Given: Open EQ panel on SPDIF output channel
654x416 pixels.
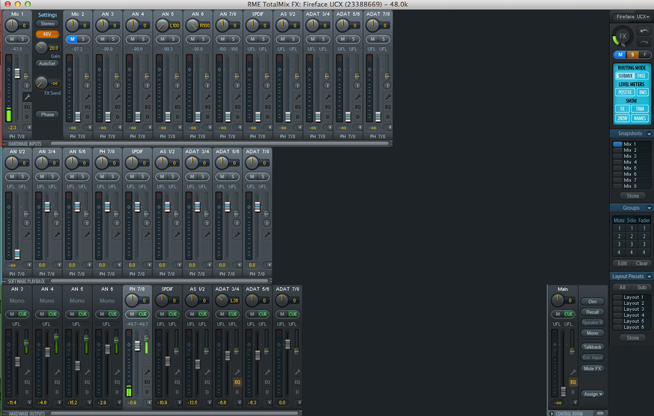Looking at the screenshot, I should (177, 382).
